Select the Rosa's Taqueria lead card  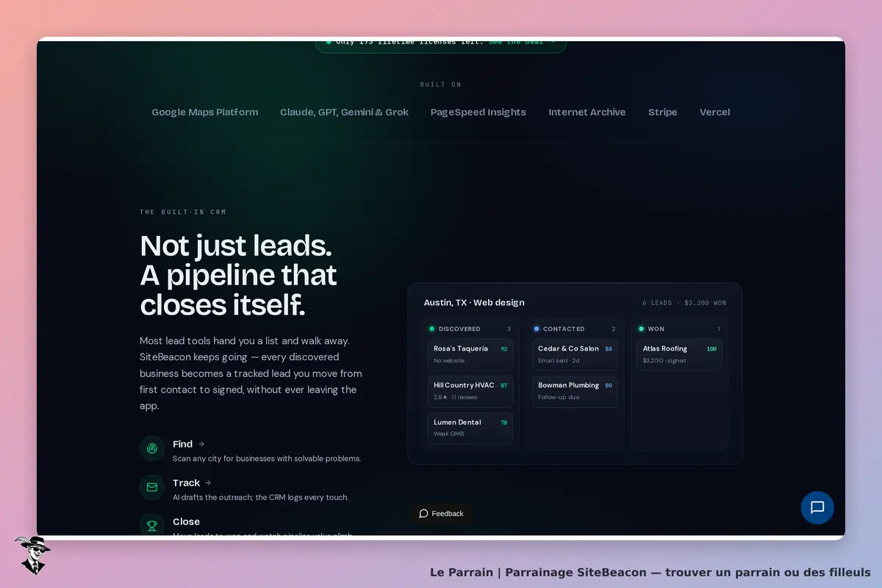(x=470, y=355)
